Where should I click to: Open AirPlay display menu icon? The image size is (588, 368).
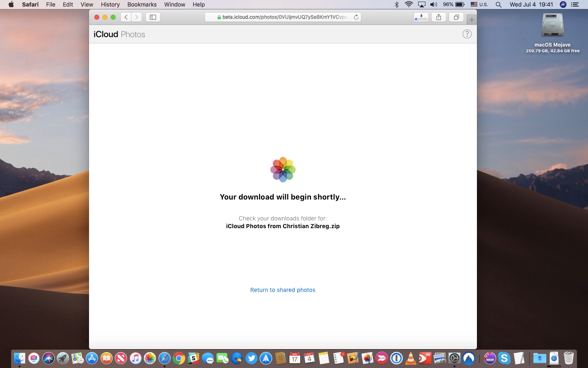pos(421,4)
